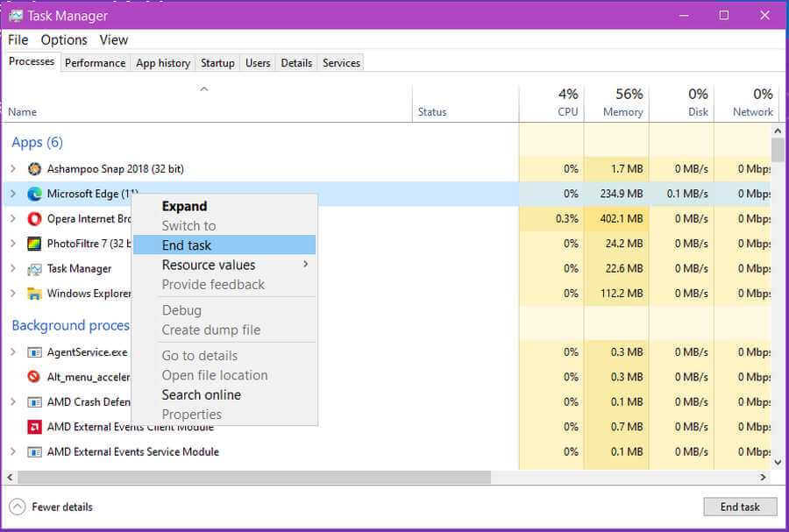
Task: Open the Startup tab
Action: click(x=217, y=63)
